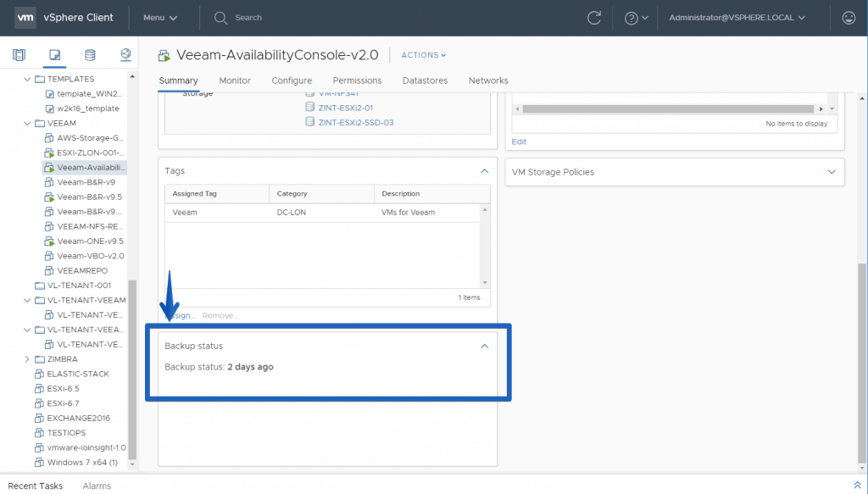
Task: Click the w2k16_template icon
Action: pyautogui.click(x=49, y=109)
